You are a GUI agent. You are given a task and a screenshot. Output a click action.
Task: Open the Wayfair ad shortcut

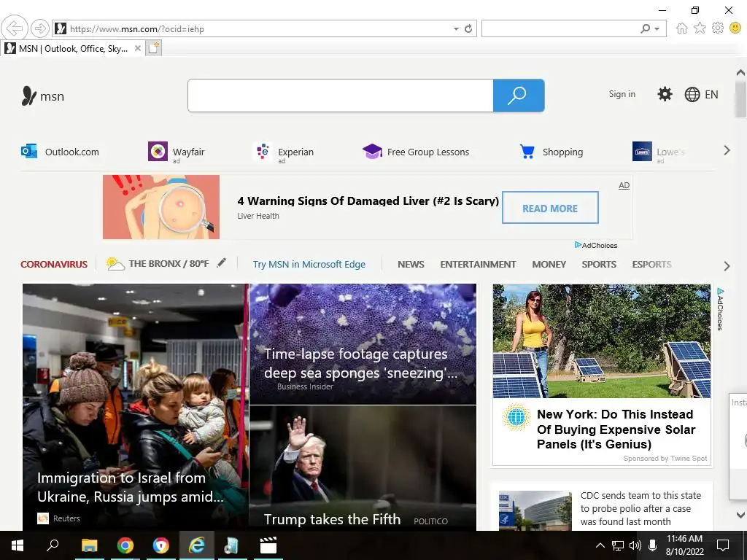click(177, 152)
